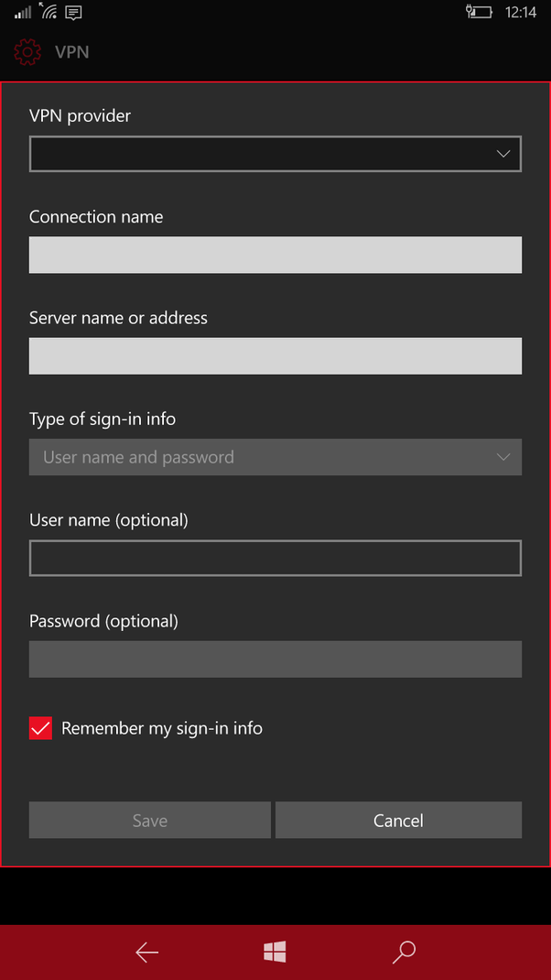Select the Server name or address field

(275, 355)
